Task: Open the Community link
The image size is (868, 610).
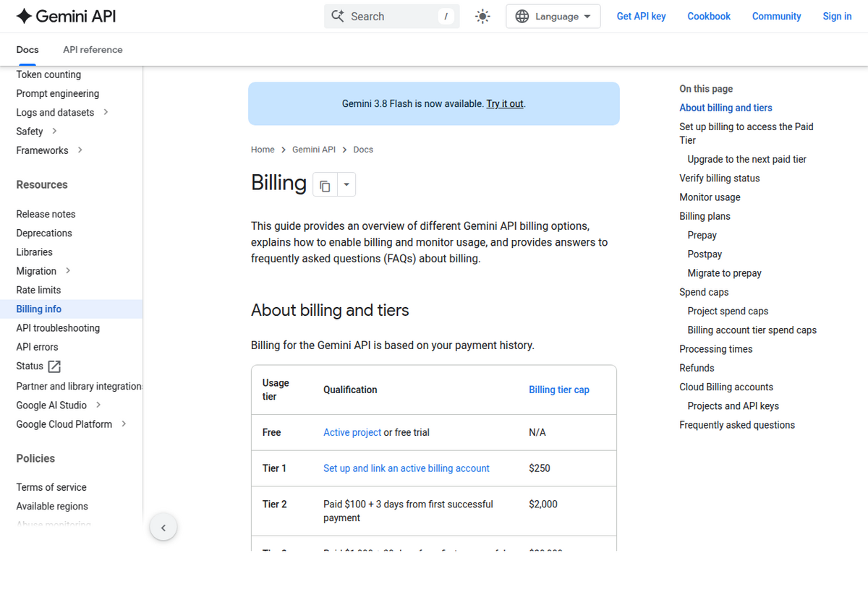Action: coord(776,16)
